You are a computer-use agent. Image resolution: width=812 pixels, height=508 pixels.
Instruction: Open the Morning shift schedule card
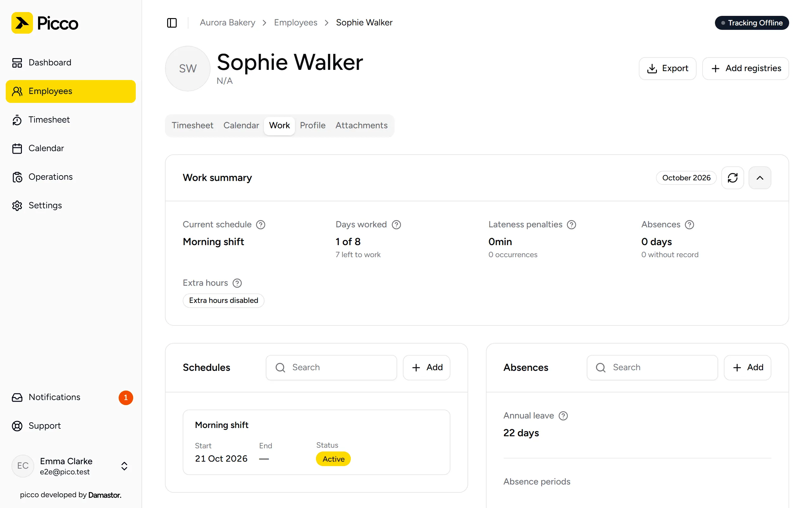(x=317, y=442)
